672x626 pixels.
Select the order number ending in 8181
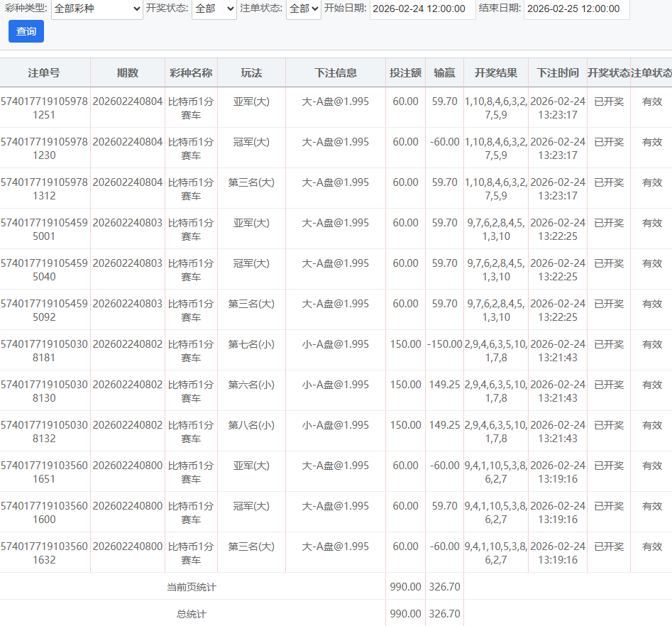pyautogui.click(x=44, y=351)
